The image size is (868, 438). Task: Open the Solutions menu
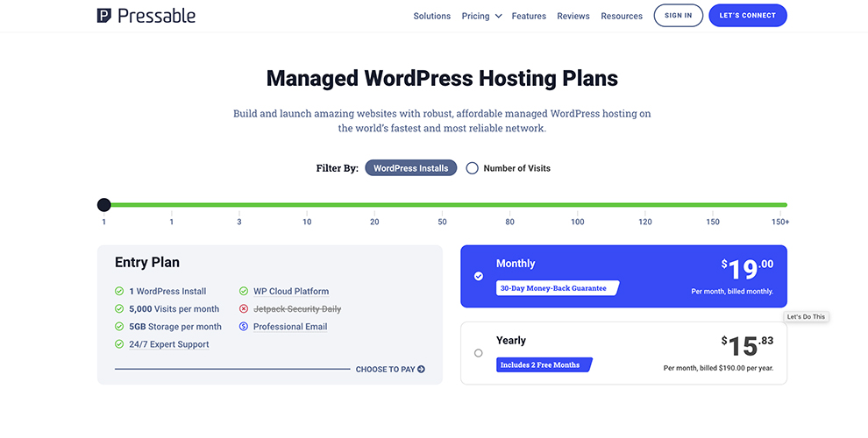431,16
